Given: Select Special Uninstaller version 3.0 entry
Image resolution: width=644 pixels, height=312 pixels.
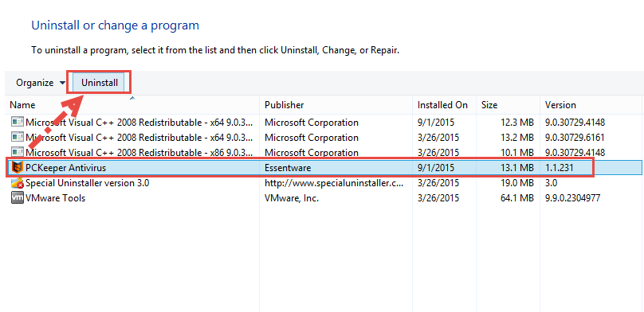Looking at the screenshot, I should click(x=87, y=183).
